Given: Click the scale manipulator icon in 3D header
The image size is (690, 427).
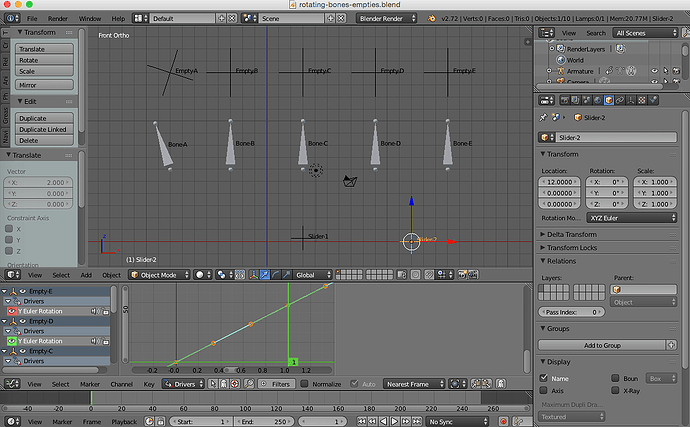Looking at the screenshot, I should [x=286, y=275].
